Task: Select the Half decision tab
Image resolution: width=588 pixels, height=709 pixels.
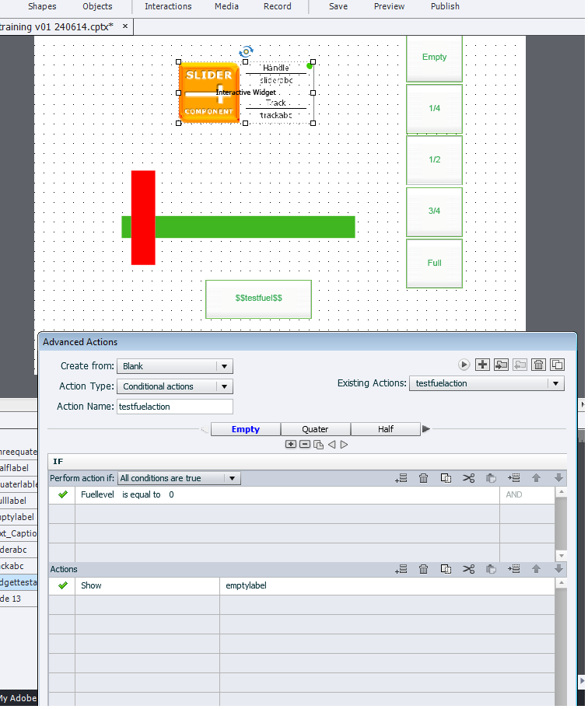Action: (387, 431)
